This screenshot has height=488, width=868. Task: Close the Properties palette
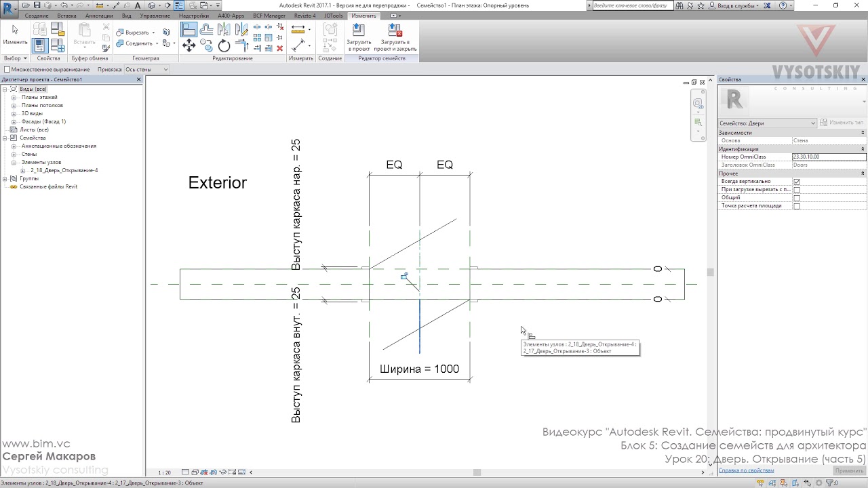click(862, 79)
